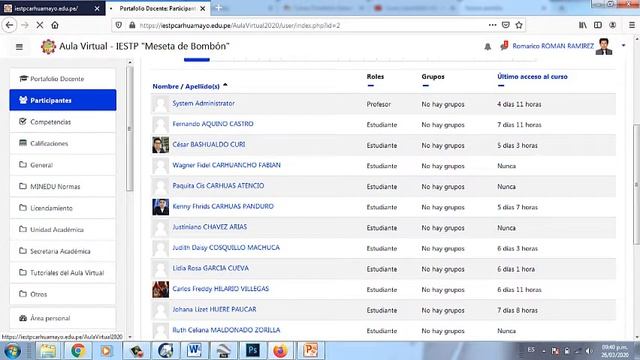Click Kenny Fhrids CARHUAS PANDURO avatar
The height and width of the screenshot is (360, 640).
[x=160, y=207]
